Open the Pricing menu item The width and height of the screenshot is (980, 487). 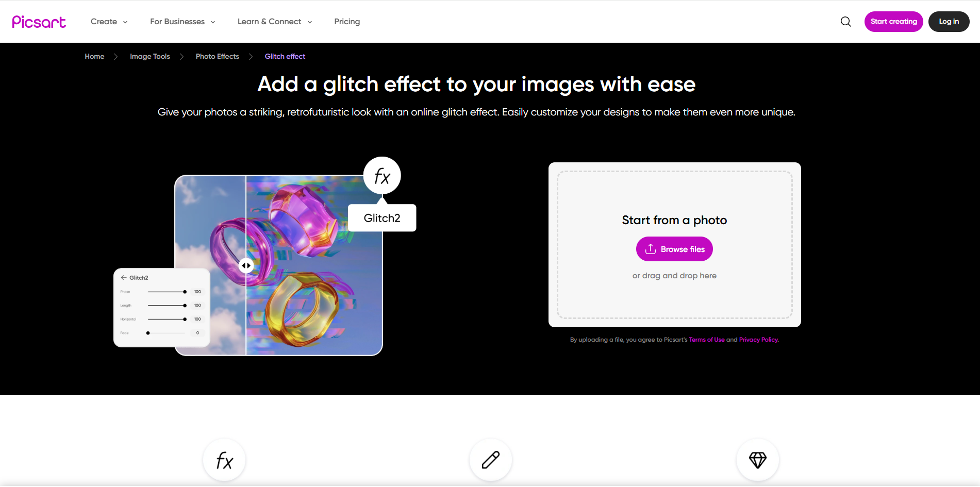tap(347, 21)
